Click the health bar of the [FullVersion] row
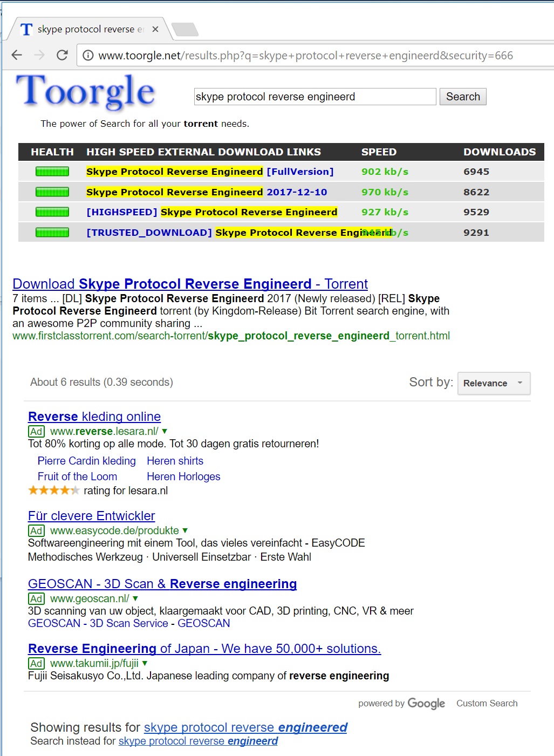554x756 pixels. coord(52,172)
